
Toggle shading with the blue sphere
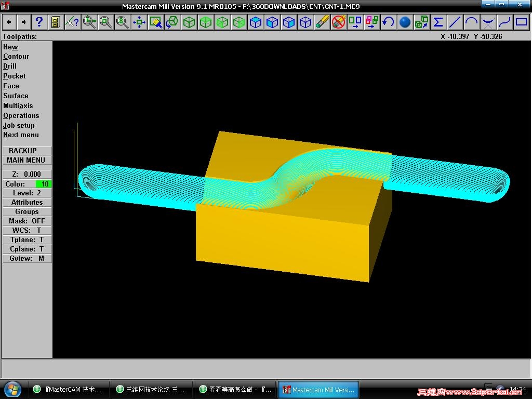pyautogui.click(x=405, y=22)
